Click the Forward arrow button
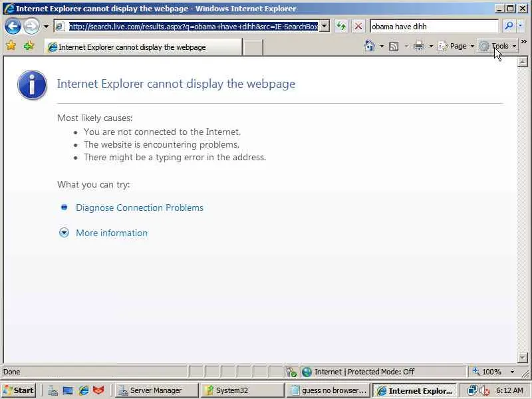The image size is (532, 399). 31,26
